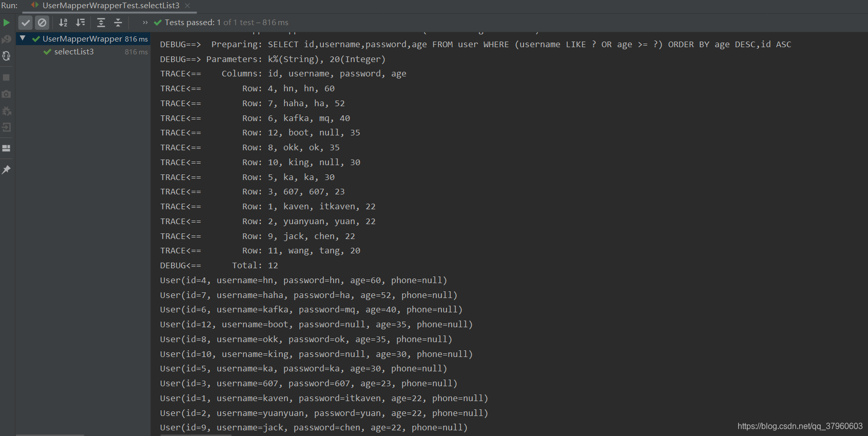Click the 'Row: 6, kafka, mq, 40' line

(x=255, y=118)
